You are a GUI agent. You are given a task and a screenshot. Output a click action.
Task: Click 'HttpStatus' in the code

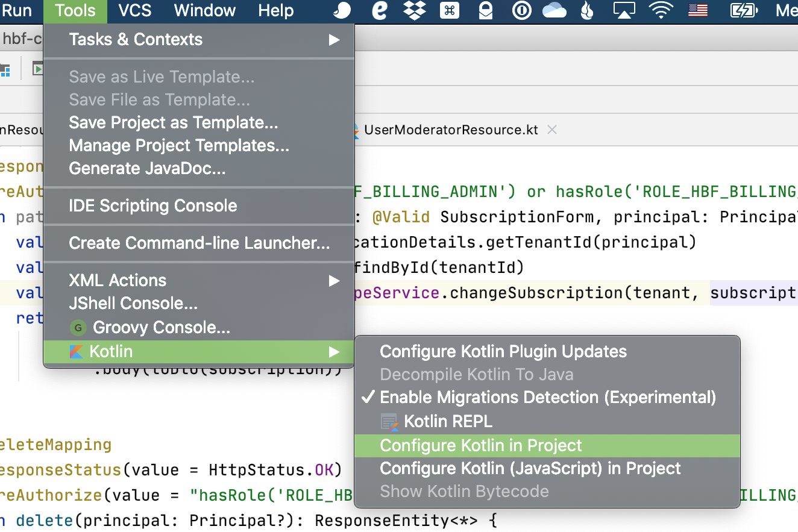click(257, 470)
